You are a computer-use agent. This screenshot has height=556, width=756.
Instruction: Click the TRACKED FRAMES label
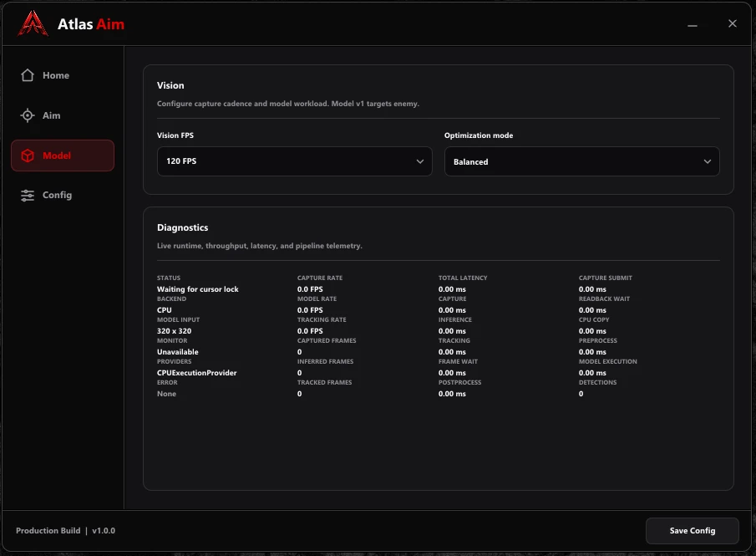point(324,382)
